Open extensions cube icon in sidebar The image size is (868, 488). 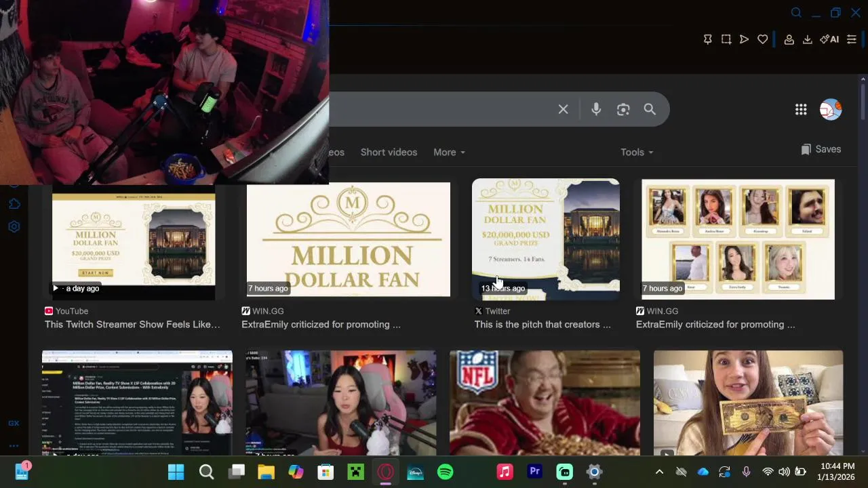[14, 203]
